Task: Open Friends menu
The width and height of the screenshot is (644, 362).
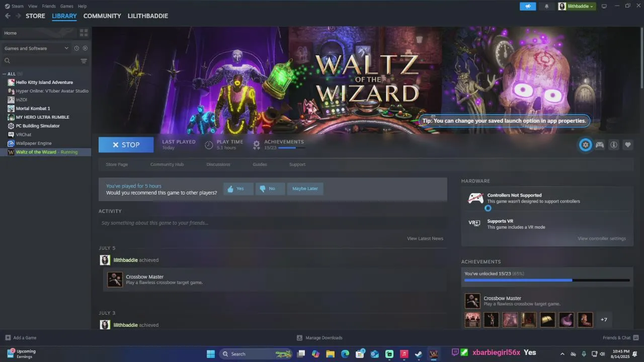Action: (49, 6)
